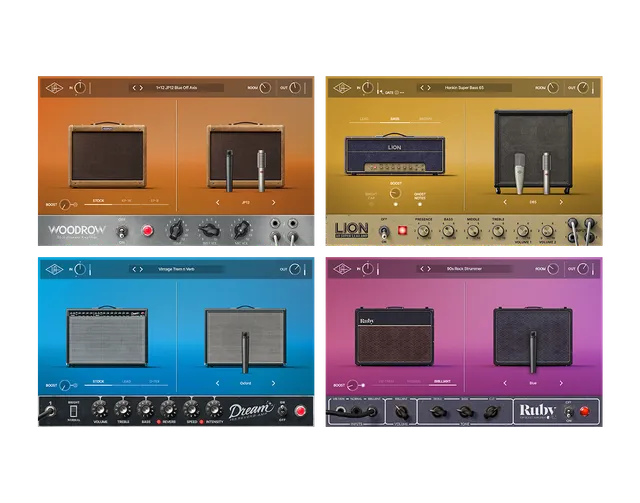Image resolution: width=640 pixels, height=503 pixels.
Task: Flip the Ruby power switch
Action: [x=568, y=412]
